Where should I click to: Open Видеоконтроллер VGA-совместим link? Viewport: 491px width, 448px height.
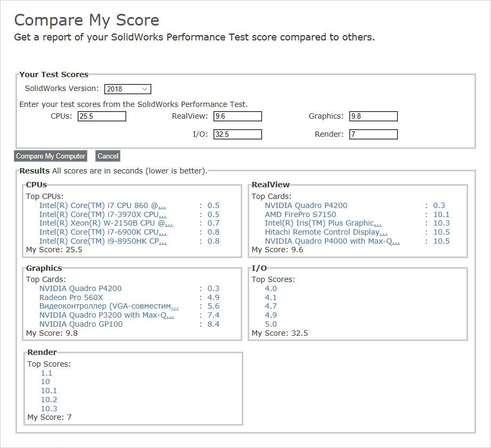[109, 306]
